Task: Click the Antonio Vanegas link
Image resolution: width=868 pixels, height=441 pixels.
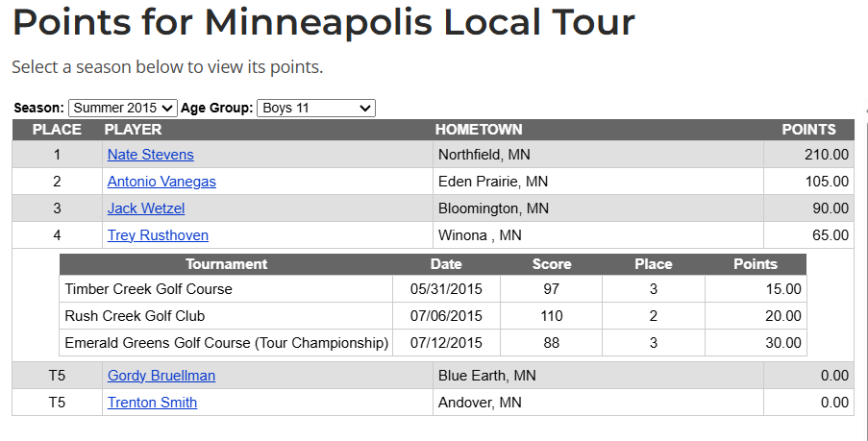Action: (161, 182)
